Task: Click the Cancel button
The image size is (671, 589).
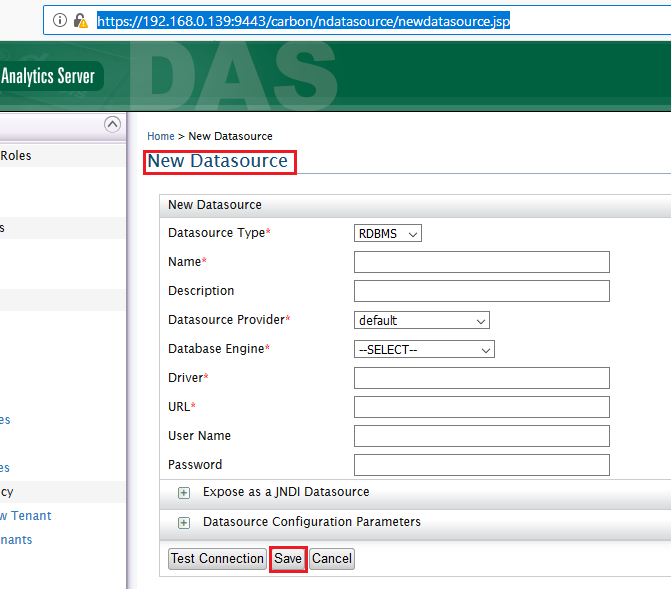Action: [332, 559]
